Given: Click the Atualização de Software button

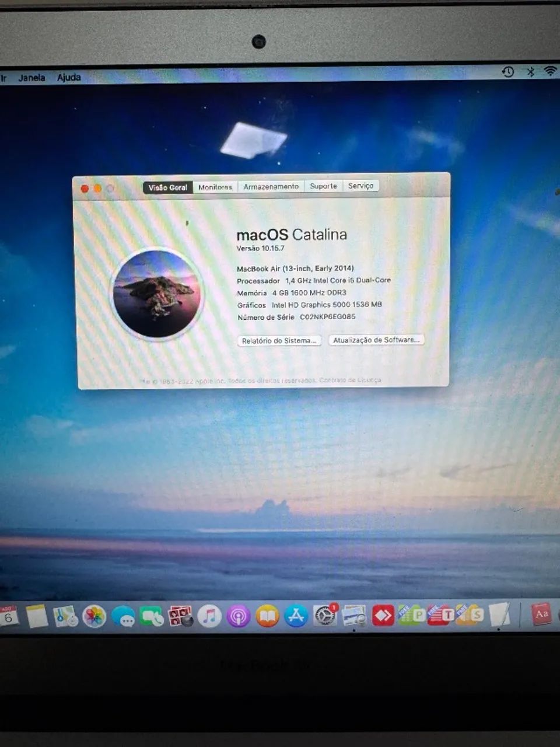Looking at the screenshot, I should click(x=376, y=340).
